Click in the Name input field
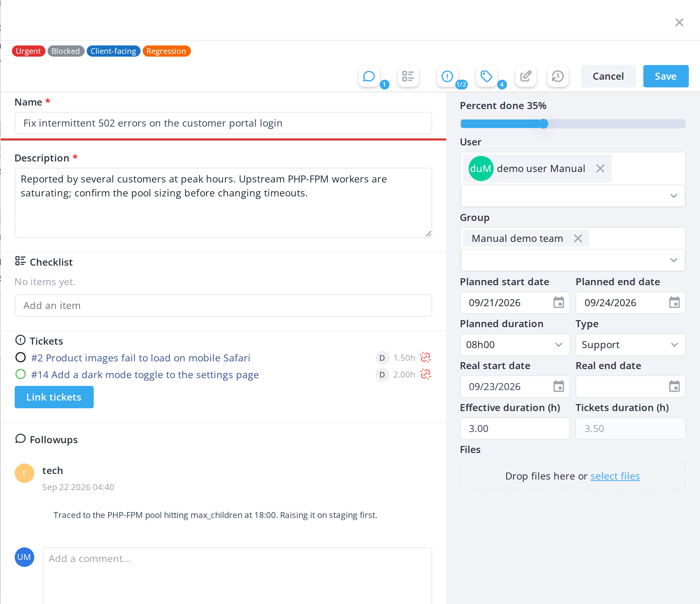The image size is (700, 604). (223, 123)
